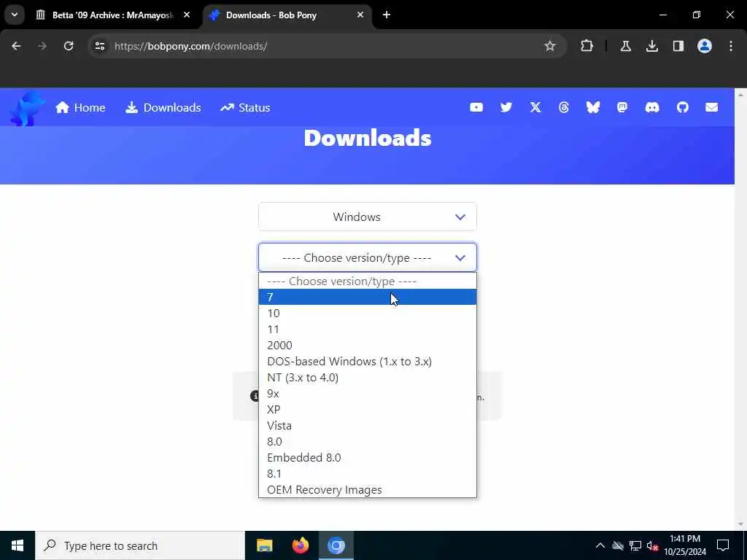
Task: Open Discord icon link
Action: click(x=652, y=108)
